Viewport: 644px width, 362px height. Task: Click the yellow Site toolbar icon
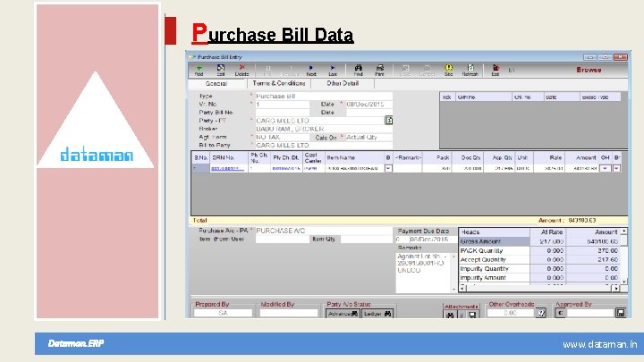448,71
